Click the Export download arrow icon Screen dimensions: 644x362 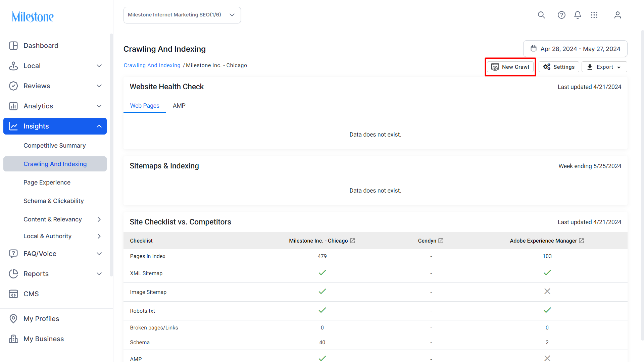point(590,67)
